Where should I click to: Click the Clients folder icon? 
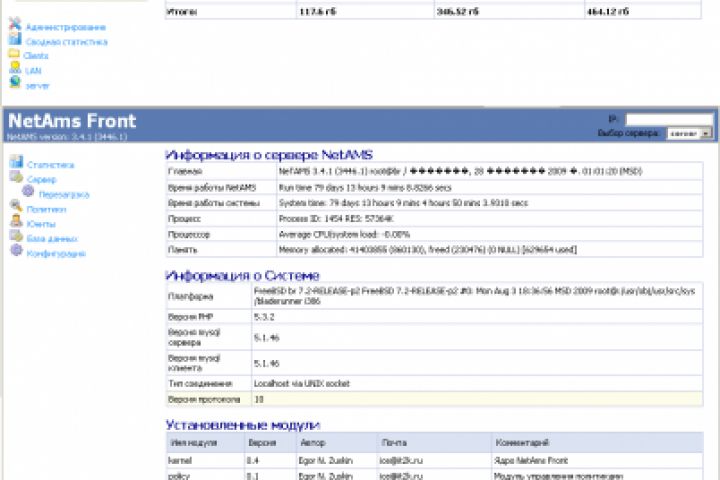[14, 54]
